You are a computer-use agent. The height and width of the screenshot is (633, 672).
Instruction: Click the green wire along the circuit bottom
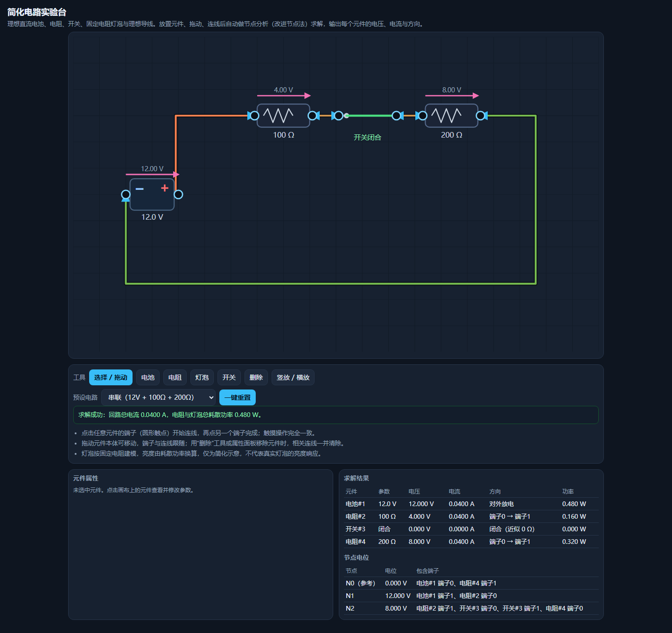331,283
